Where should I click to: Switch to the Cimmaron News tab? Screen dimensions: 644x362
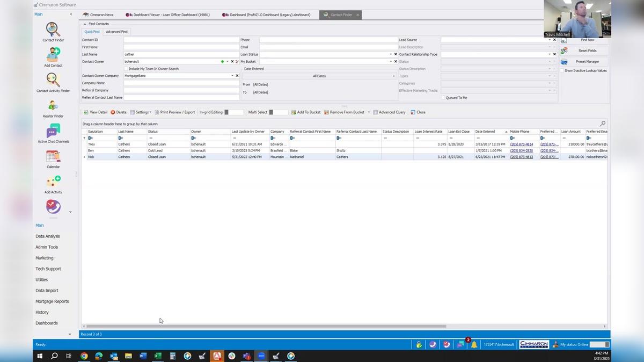[x=98, y=15]
